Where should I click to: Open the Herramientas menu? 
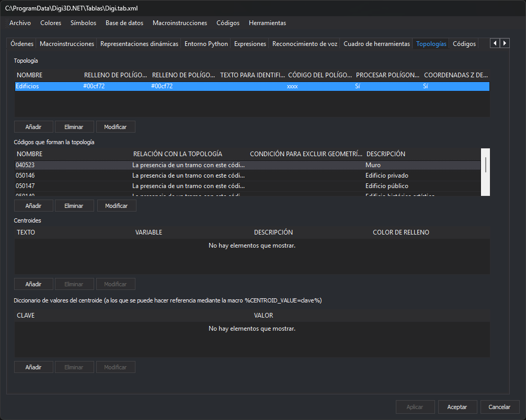tap(267, 23)
